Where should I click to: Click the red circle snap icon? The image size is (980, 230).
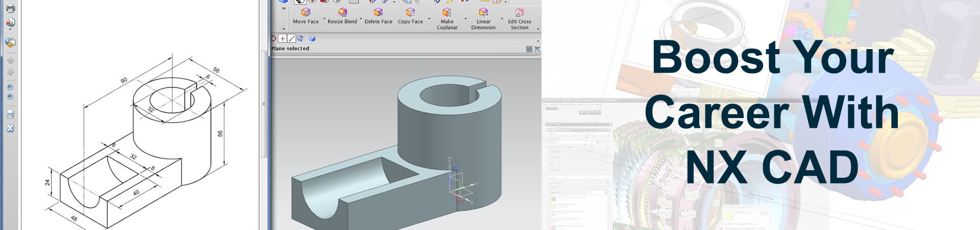(x=273, y=38)
